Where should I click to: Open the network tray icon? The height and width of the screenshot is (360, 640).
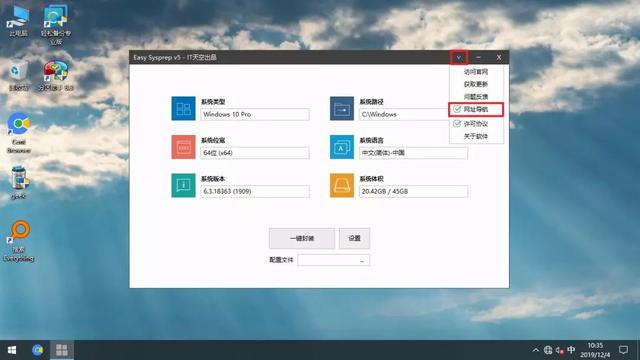pos(548,350)
